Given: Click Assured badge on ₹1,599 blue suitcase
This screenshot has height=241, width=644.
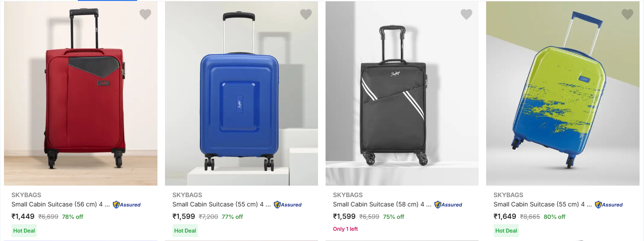Looking at the screenshot, I should (x=287, y=205).
